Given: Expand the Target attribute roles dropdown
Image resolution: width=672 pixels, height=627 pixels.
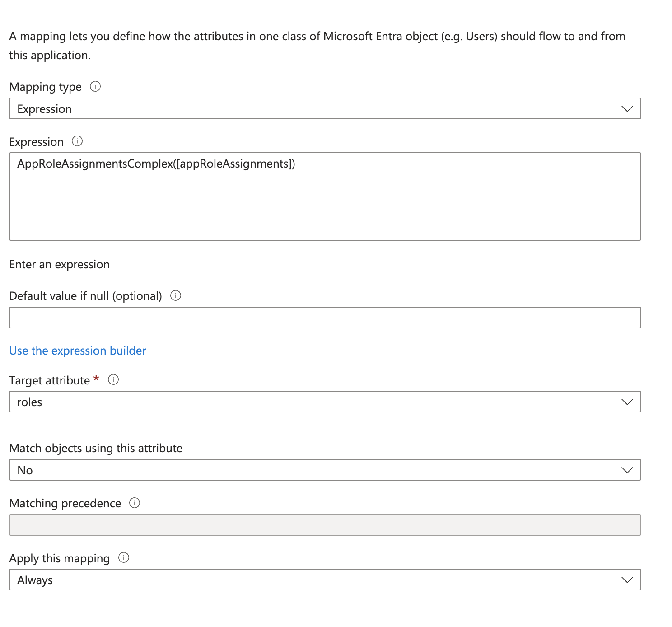Looking at the screenshot, I should pos(325,402).
